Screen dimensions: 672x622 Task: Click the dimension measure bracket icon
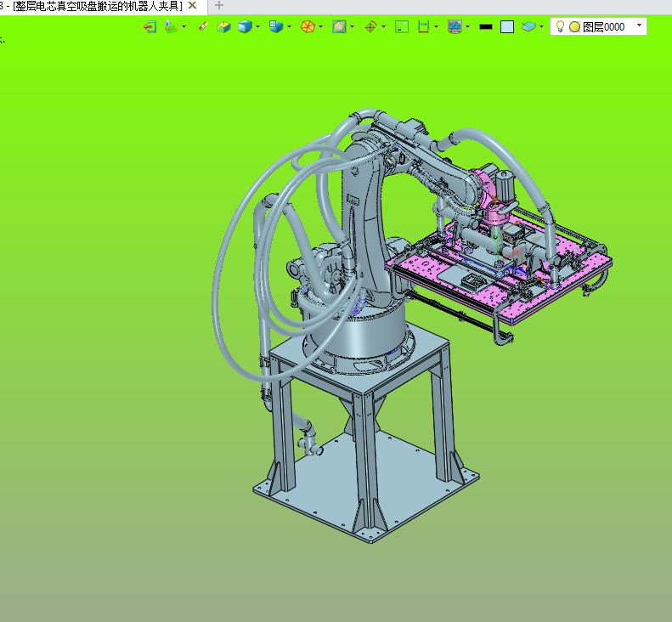tap(423, 27)
